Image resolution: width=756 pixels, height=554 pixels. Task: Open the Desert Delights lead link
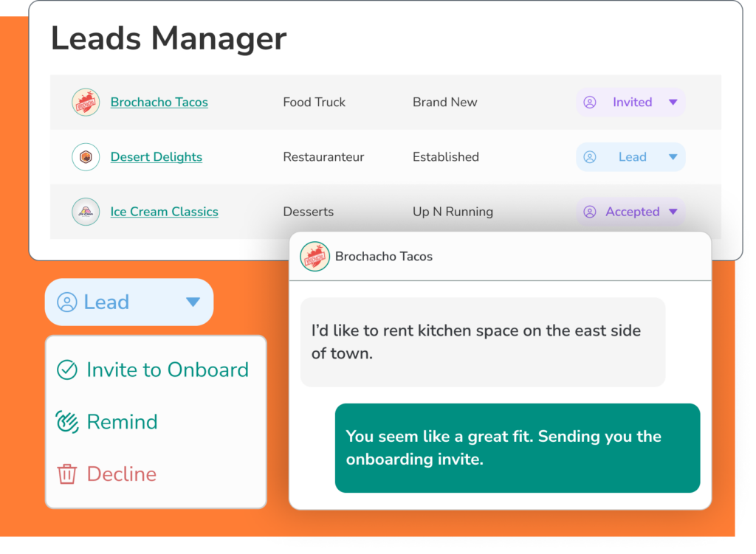pos(157,157)
